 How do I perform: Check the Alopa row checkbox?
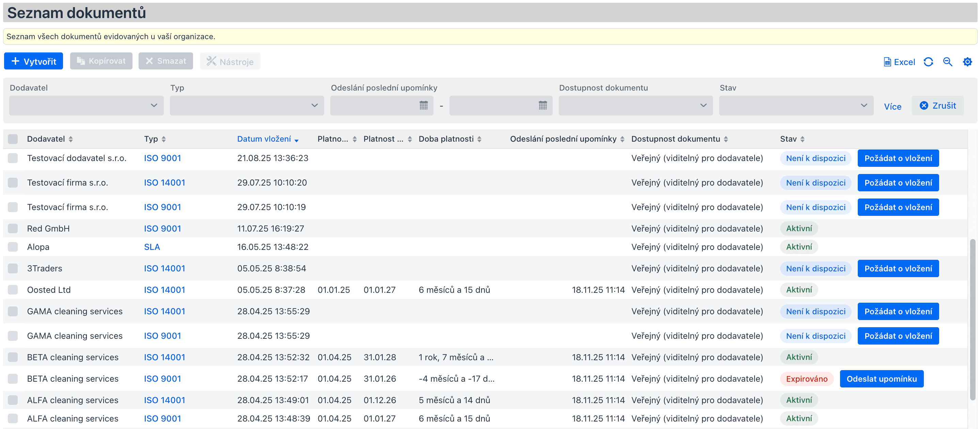13,247
